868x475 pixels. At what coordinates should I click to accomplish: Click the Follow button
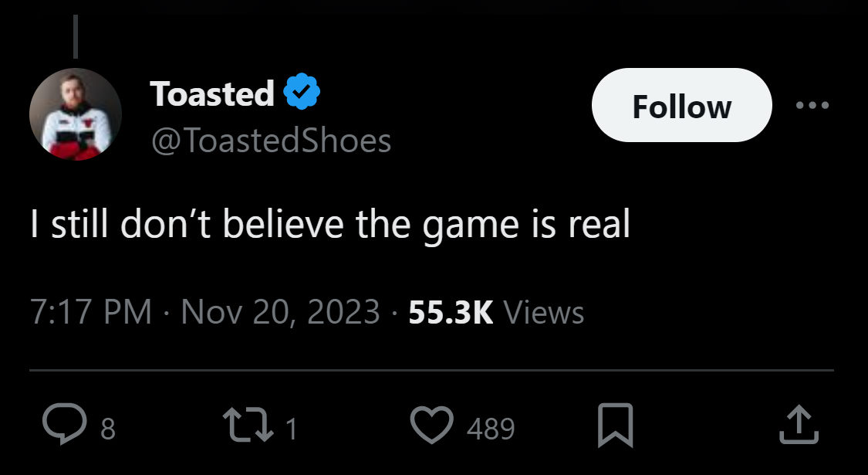click(x=681, y=106)
